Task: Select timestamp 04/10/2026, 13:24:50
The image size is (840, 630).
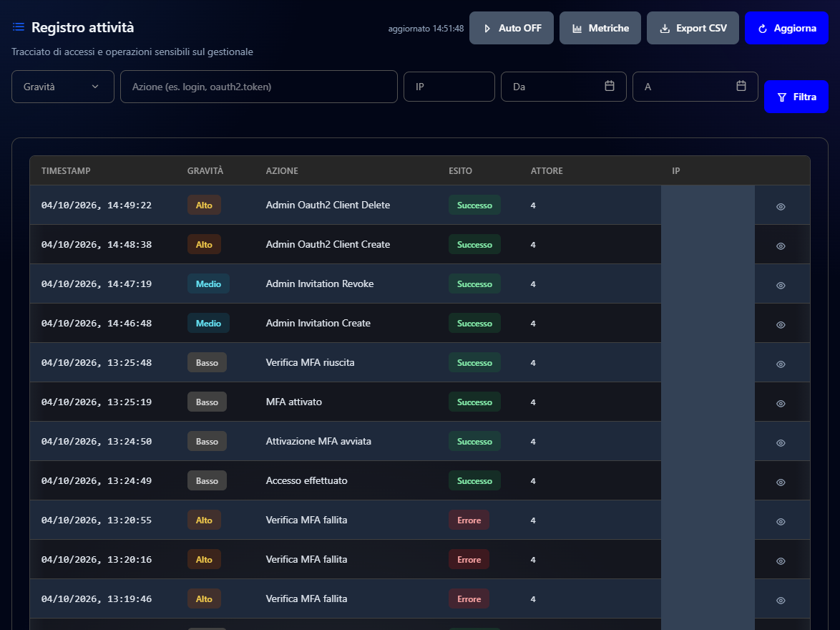Action: (97, 441)
